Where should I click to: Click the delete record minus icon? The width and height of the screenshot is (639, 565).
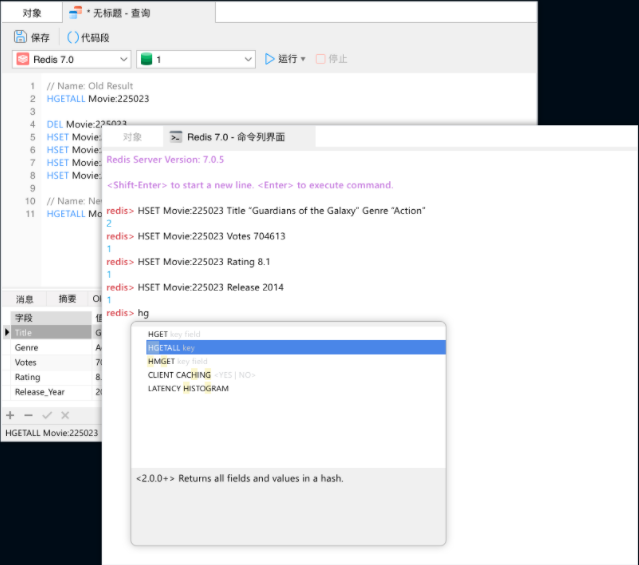pyautogui.click(x=28, y=415)
